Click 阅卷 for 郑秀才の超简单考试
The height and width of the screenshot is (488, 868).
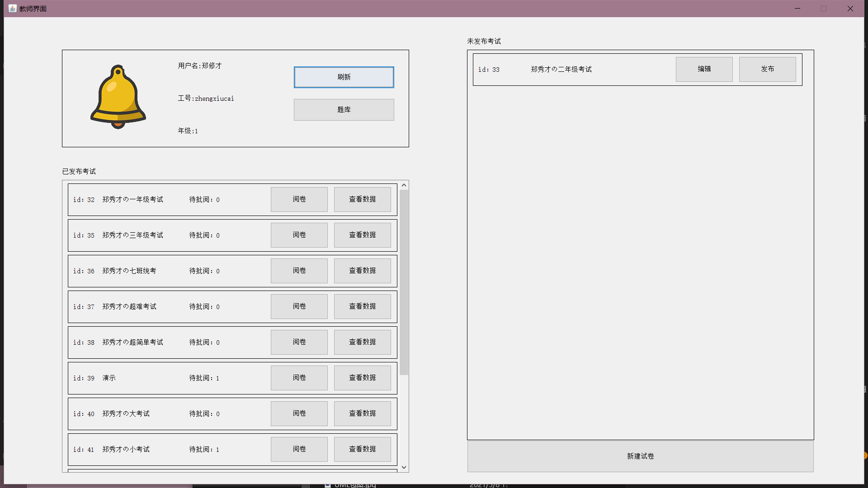pyautogui.click(x=299, y=342)
